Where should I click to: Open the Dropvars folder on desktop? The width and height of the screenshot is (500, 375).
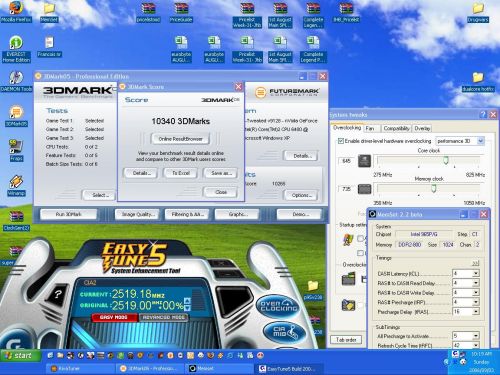pyautogui.click(x=478, y=12)
